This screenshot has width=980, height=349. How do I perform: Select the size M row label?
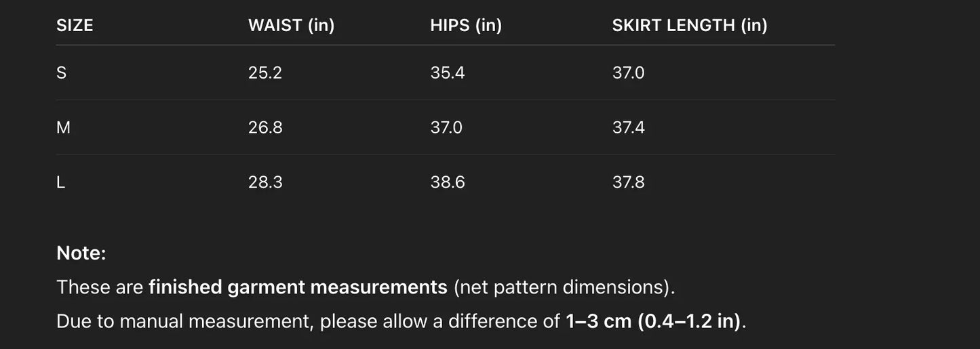tap(63, 127)
